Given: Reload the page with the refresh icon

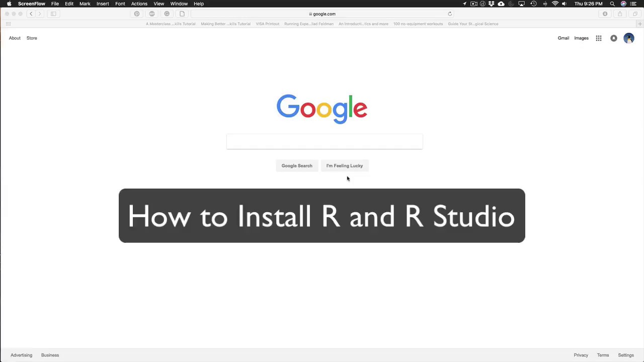Looking at the screenshot, I should 450,14.
